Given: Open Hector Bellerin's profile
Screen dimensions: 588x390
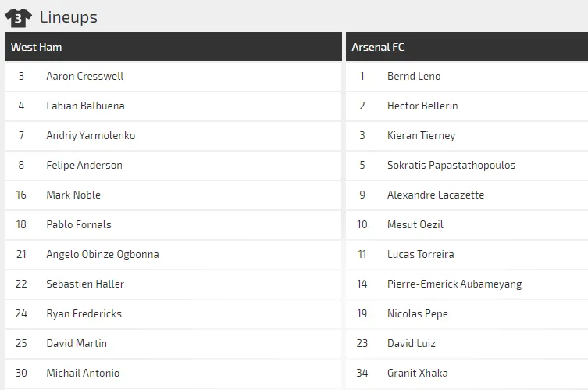Looking at the screenshot, I should pyautogui.click(x=422, y=106).
